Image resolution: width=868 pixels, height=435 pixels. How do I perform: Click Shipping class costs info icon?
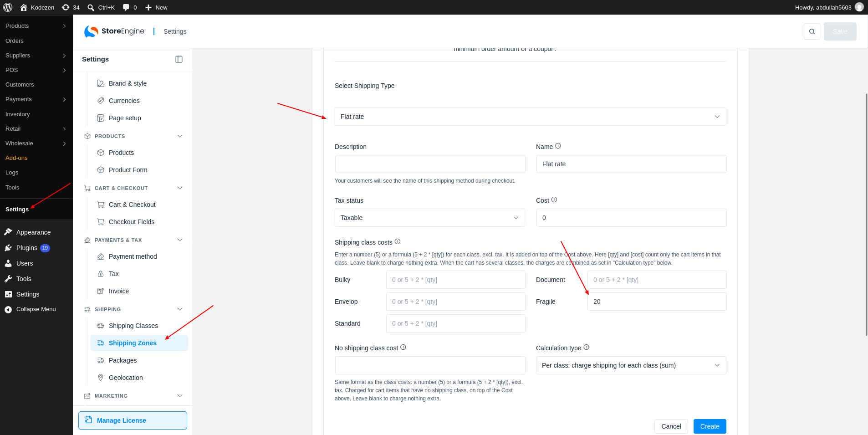click(x=398, y=242)
